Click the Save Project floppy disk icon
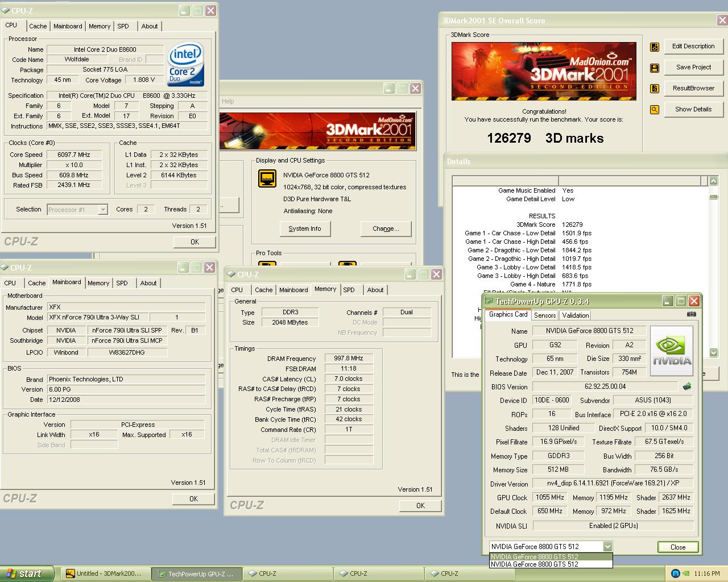728x582 pixels. click(x=655, y=68)
